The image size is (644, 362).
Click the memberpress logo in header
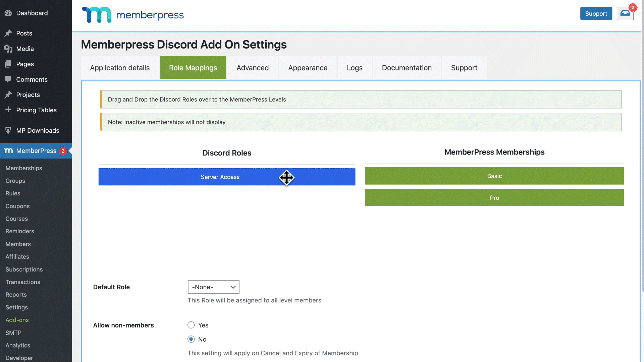pyautogui.click(x=133, y=15)
